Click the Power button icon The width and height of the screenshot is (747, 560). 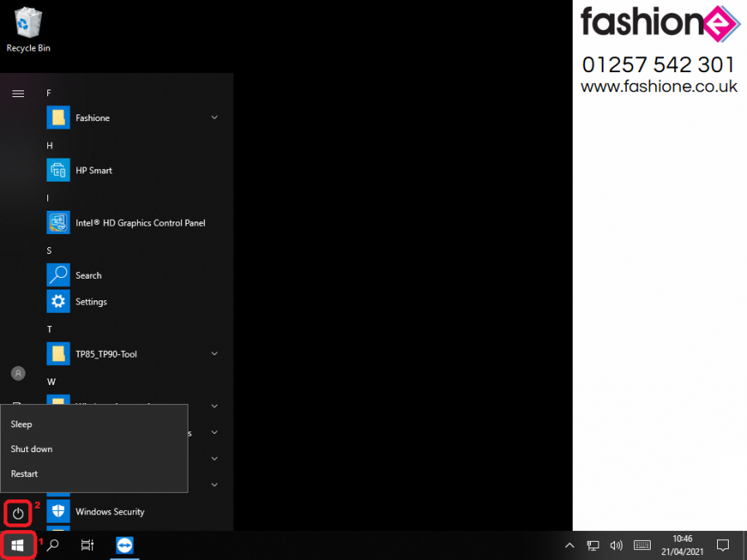pos(18,514)
